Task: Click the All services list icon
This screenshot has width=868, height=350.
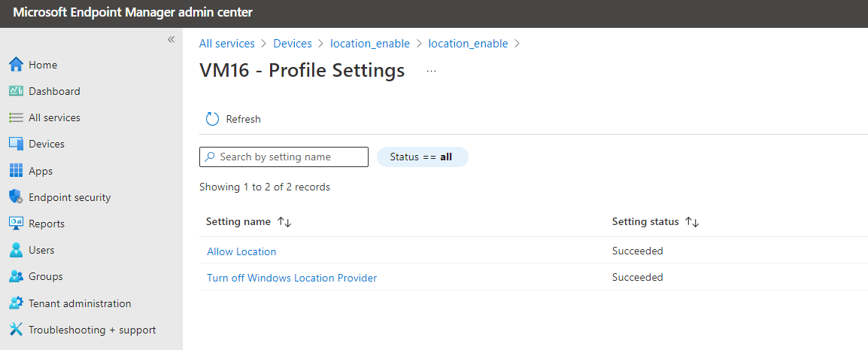Action: pos(16,117)
